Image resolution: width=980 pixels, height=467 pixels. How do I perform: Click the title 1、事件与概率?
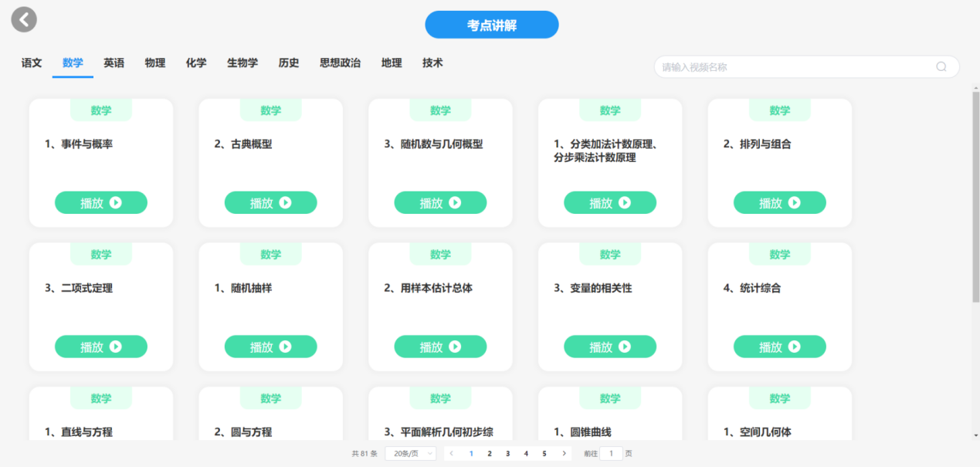[x=79, y=144]
